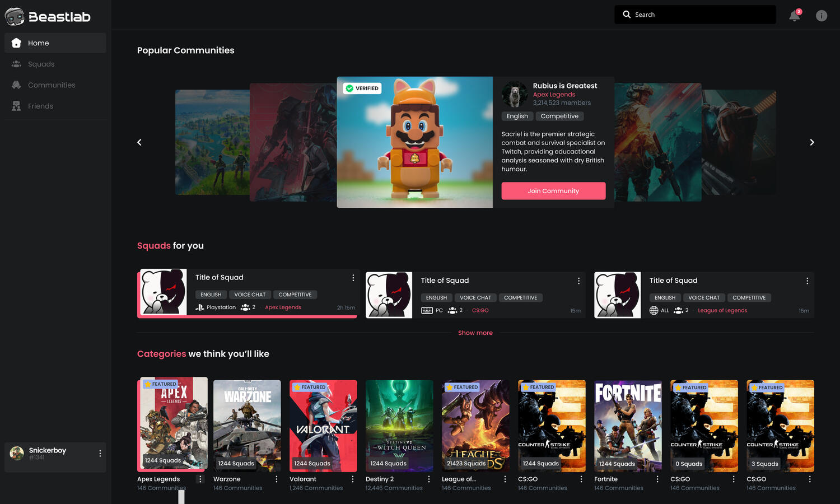Click League of Legends link in third squad
This screenshot has height=504, width=840.
click(x=722, y=310)
